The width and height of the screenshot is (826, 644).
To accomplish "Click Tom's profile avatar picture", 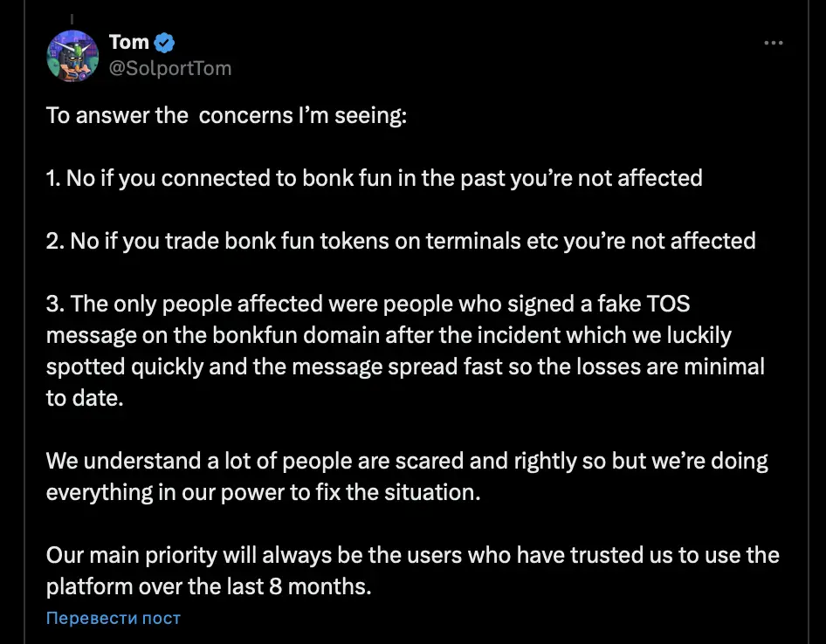I will coord(72,56).
